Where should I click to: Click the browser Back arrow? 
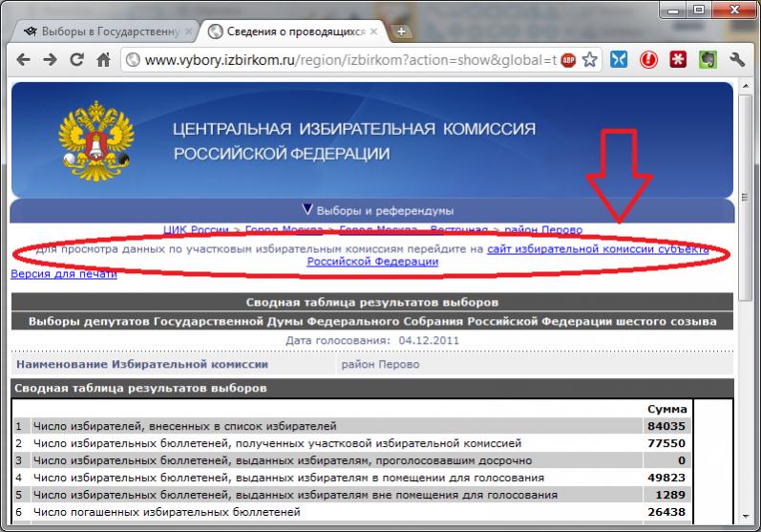point(23,59)
